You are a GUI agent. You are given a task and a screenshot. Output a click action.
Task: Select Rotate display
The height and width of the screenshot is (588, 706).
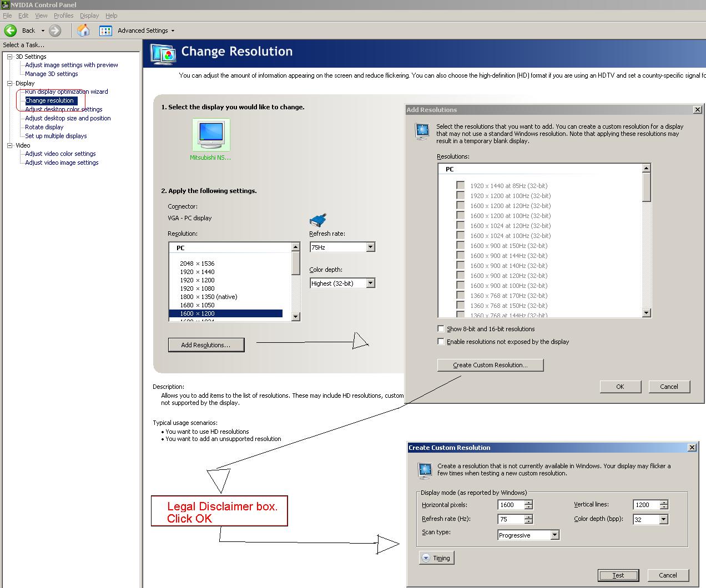click(x=44, y=127)
